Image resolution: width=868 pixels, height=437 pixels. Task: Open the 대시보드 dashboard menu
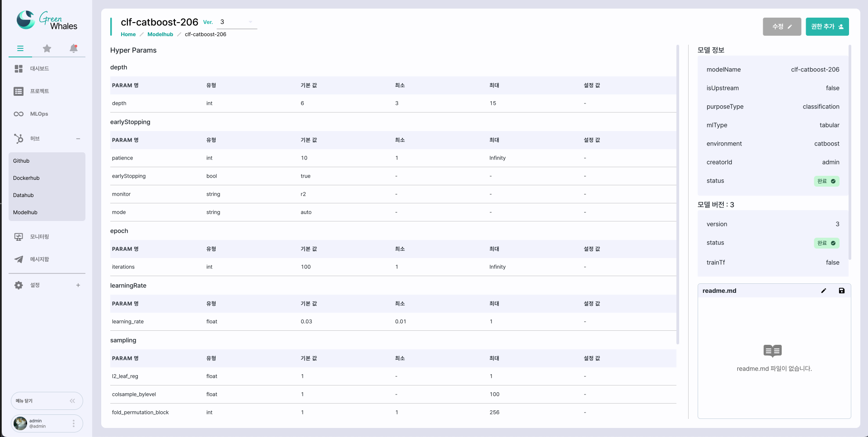(39, 69)
